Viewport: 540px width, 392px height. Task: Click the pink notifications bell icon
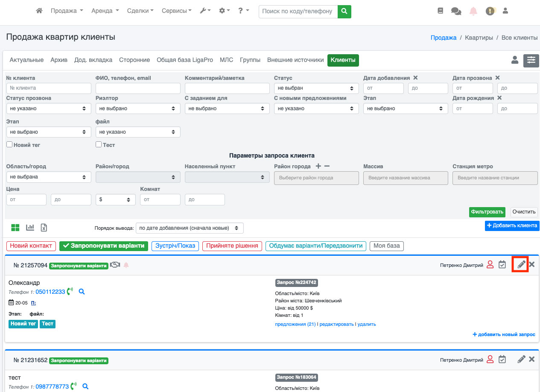(473, 12)
